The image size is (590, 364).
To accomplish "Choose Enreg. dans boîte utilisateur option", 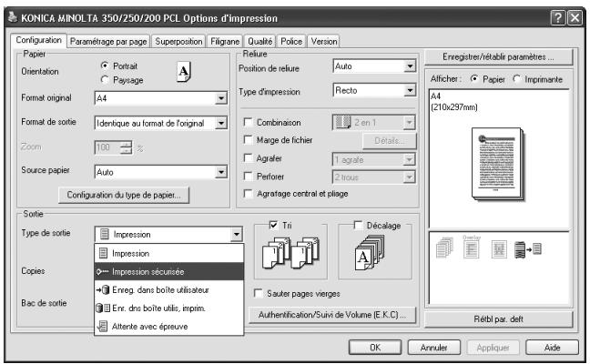I will [x=169, y=290].
